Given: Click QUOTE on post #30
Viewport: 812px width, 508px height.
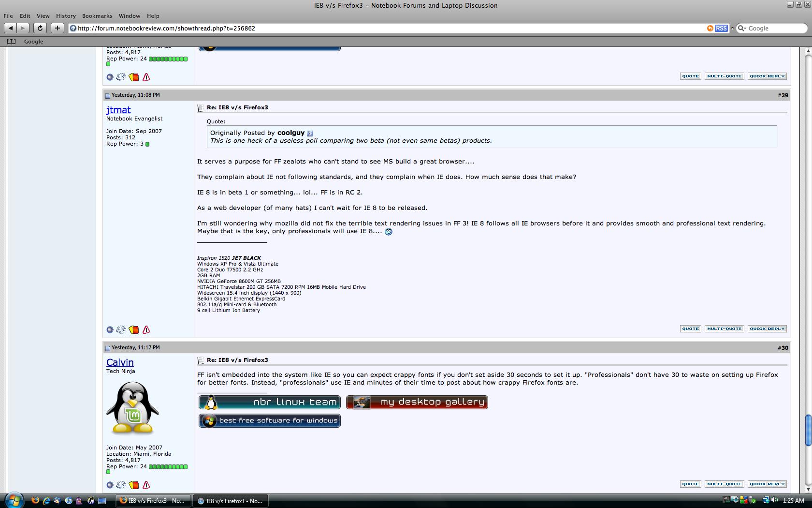Looking at the screenshot, I should click(x=690, y=484).
